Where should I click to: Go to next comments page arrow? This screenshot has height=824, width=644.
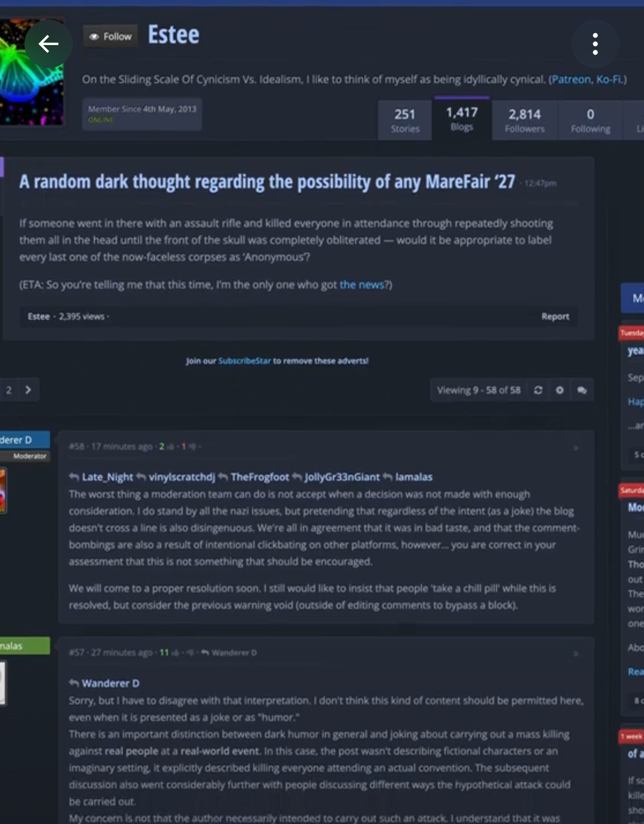[x=28, y=390]
